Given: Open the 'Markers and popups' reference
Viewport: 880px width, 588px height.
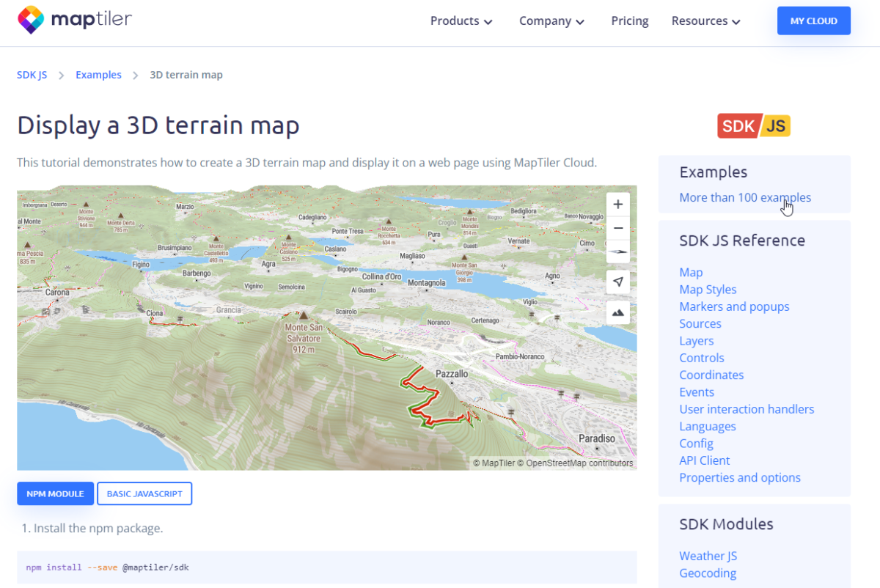Looking at the screenshot, I should pos(734,306).
